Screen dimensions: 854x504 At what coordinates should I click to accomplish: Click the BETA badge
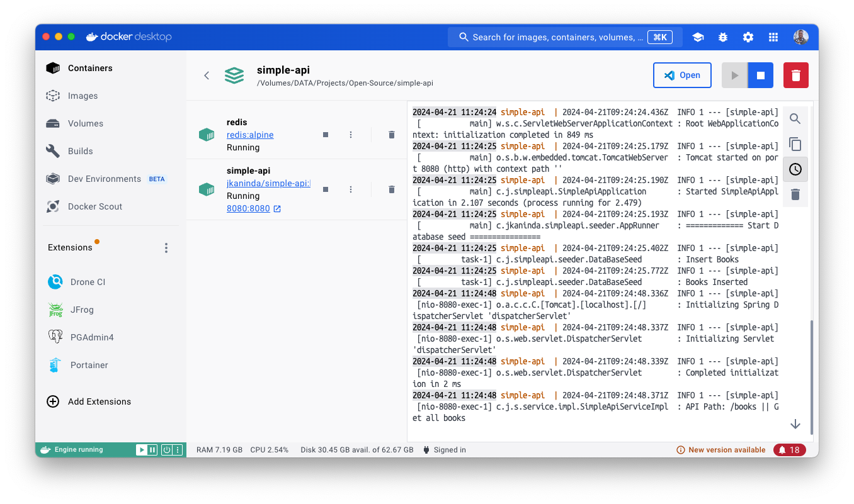[157, 179]
